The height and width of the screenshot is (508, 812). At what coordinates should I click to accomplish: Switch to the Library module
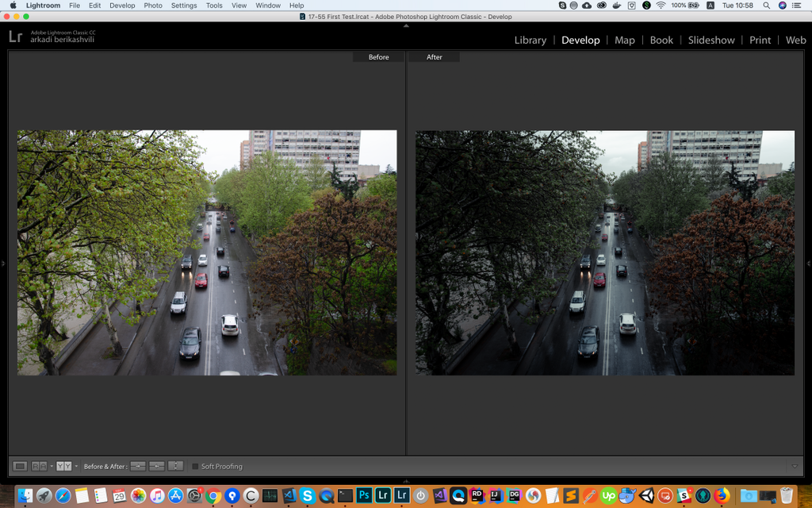[x=530, y=40]
